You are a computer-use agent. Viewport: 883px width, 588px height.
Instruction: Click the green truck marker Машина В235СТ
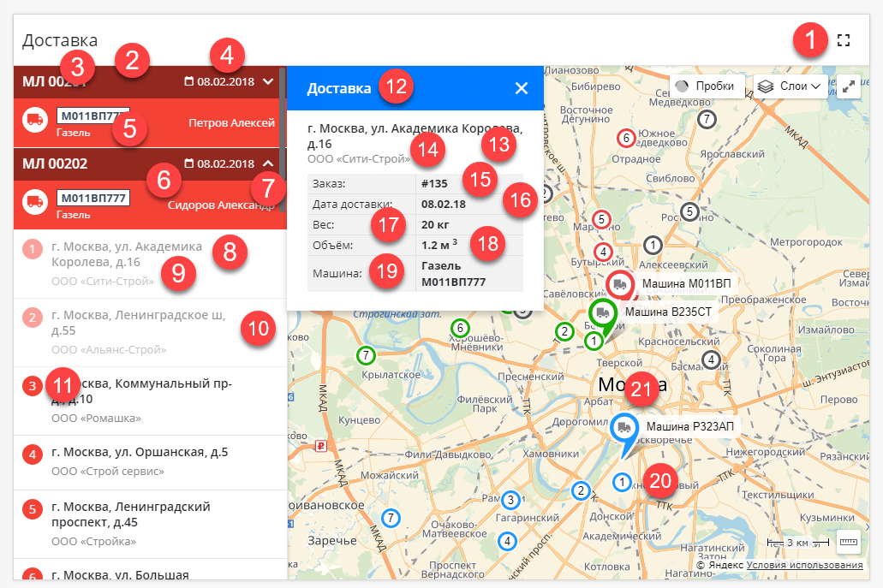602,312
